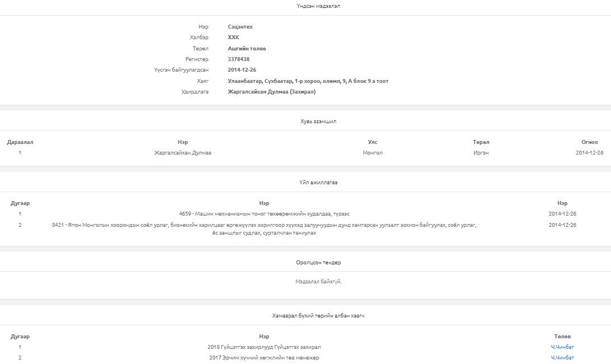This screenshot has height=364, width=611.
Task: Click the Дараалал column header
Action: pyautogui.click(x=20, y=142)
